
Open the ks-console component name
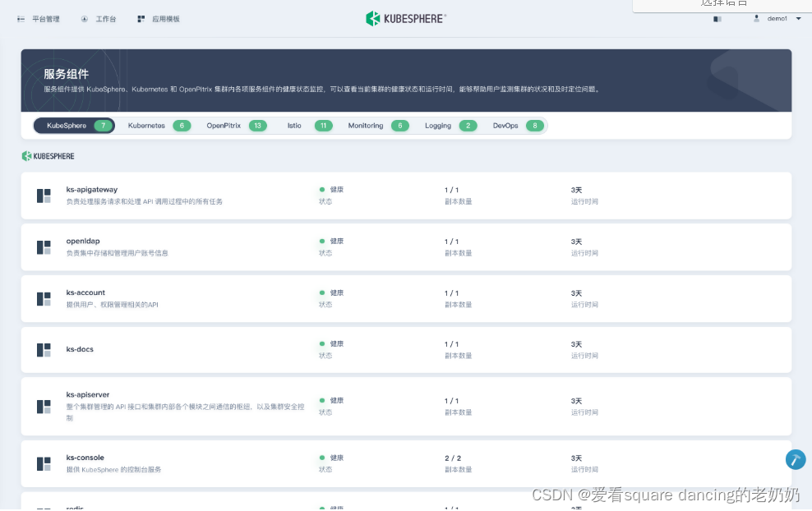point(85,458)
